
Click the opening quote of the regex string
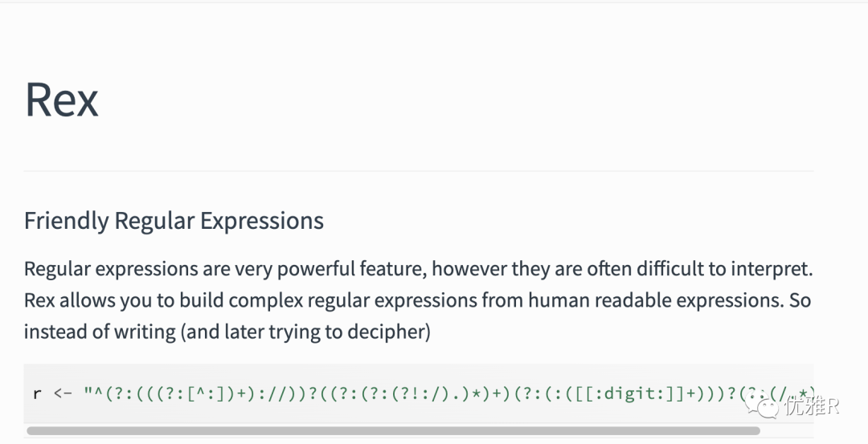[x=88, y=393]
